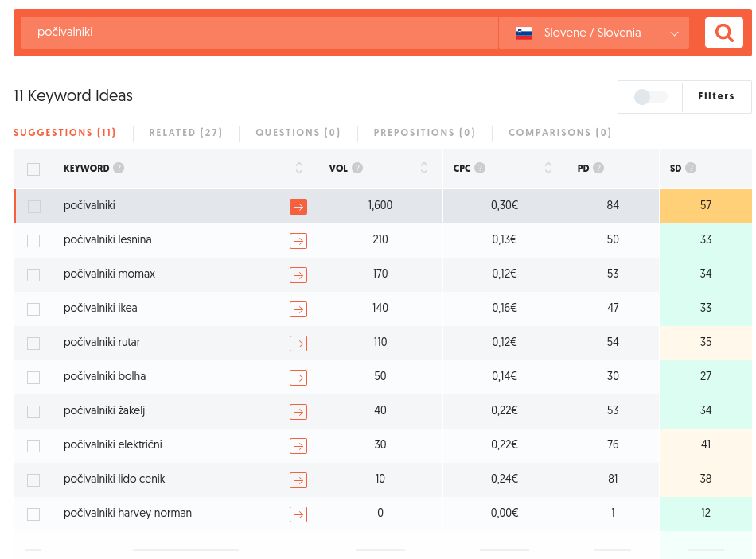The width and height of the screenshot is (756, 559).
Task: Click the SD value 41 cell
Action: pos(705,445)
